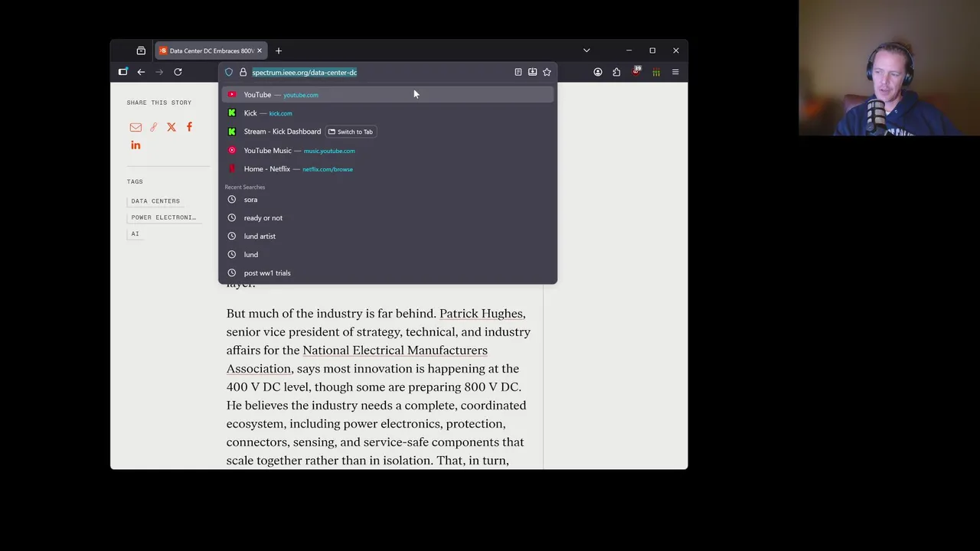Expand the list all tabs chevron
980x551 pixels.
click(586, 51)
